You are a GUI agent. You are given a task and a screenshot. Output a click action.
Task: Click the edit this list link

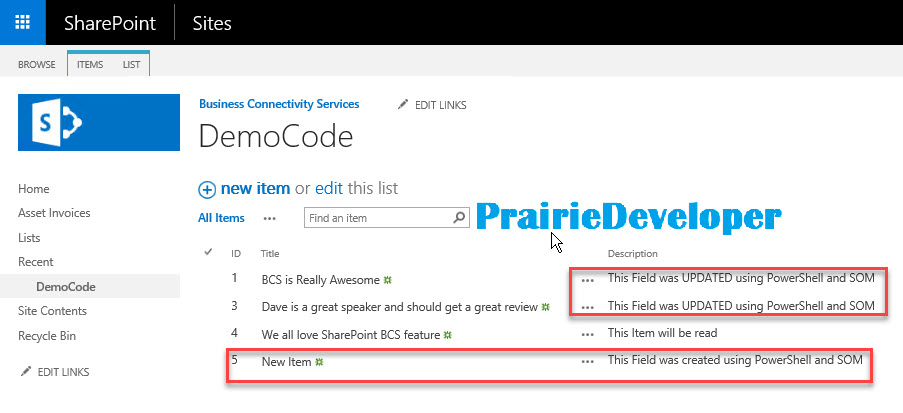(356, 188)
